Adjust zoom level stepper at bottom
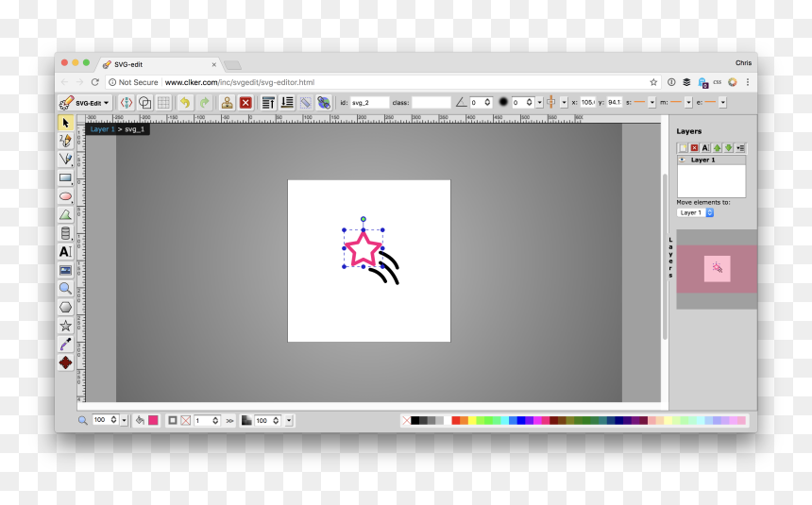 point(114,420)
